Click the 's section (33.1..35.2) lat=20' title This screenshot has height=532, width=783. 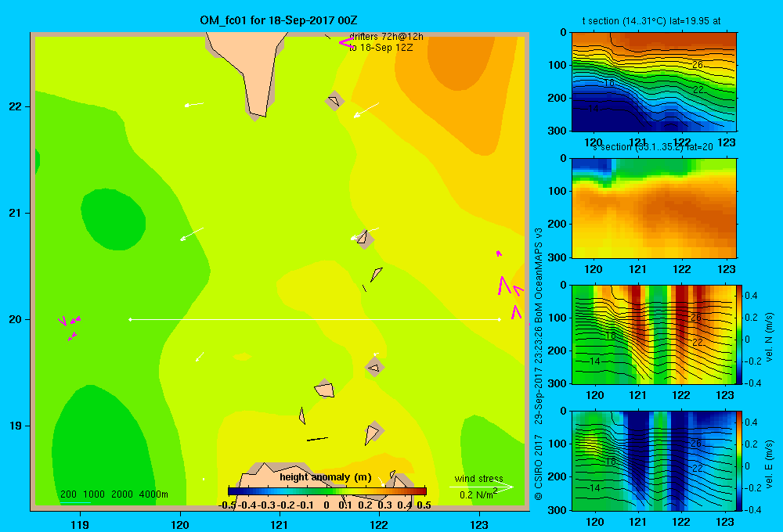pyautogui.click(x=652, y=147)
